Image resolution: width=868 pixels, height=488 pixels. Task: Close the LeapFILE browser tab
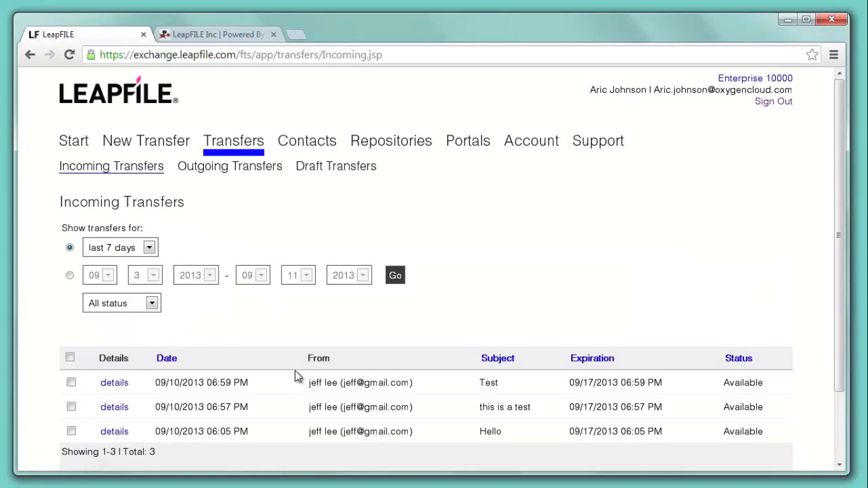coord(144,35)
